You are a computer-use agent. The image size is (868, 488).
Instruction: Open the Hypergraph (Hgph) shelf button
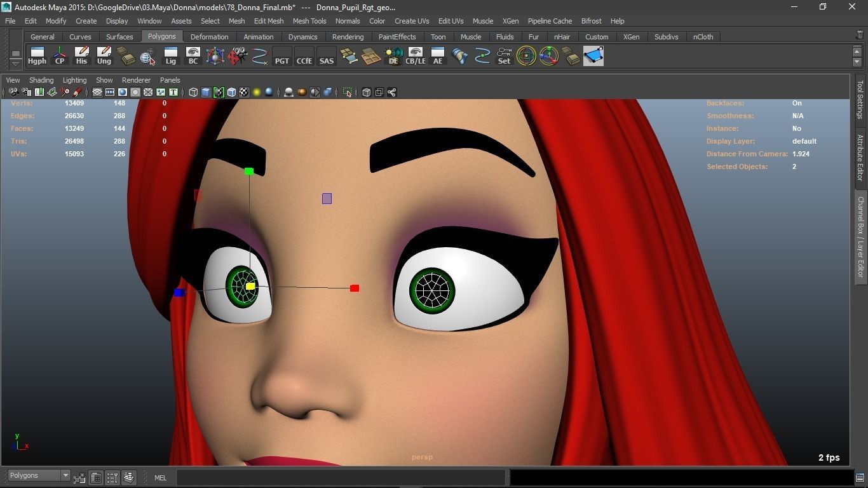[x=37, y=56]
